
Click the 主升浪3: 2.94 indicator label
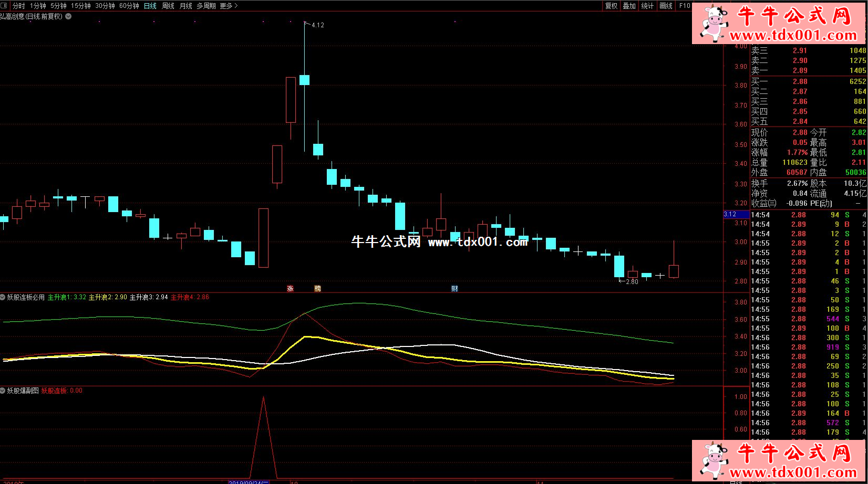149,297
